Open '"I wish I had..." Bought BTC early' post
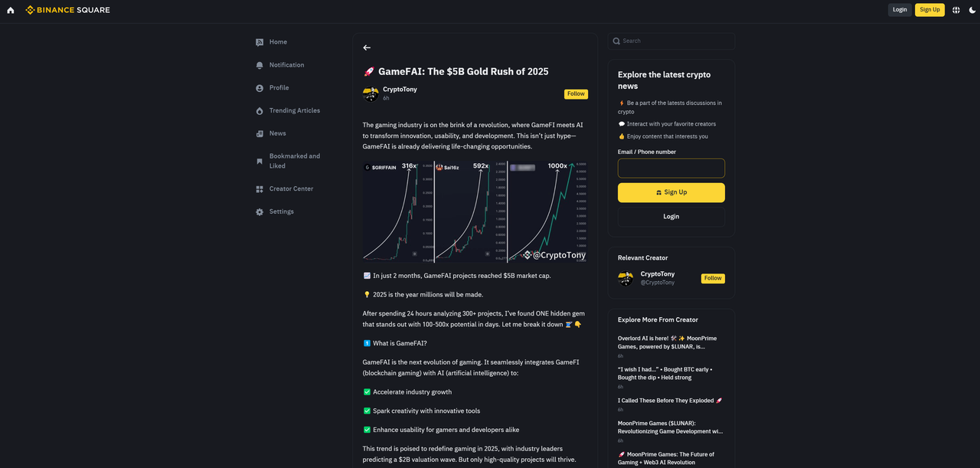980x468 pixels. pos(665,373)
